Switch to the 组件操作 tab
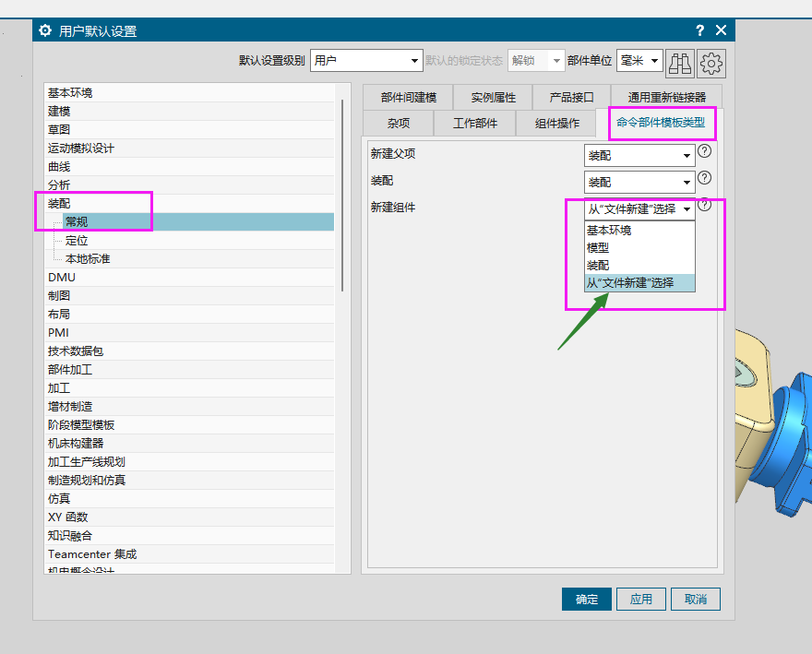The image size is (812, 654). [556, 124]
